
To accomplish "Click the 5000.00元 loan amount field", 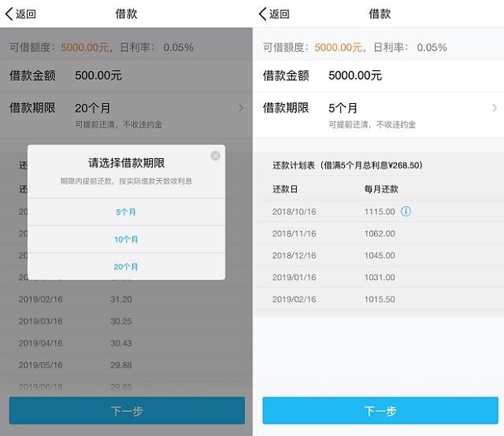I will click(x=355, y=76).
